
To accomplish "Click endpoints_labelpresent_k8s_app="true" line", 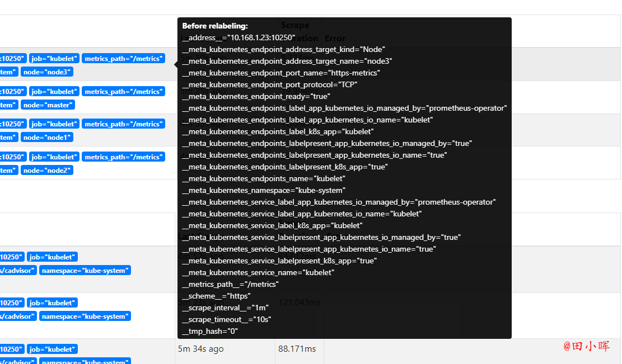I will pyautogui.click(x=285, y=167).
